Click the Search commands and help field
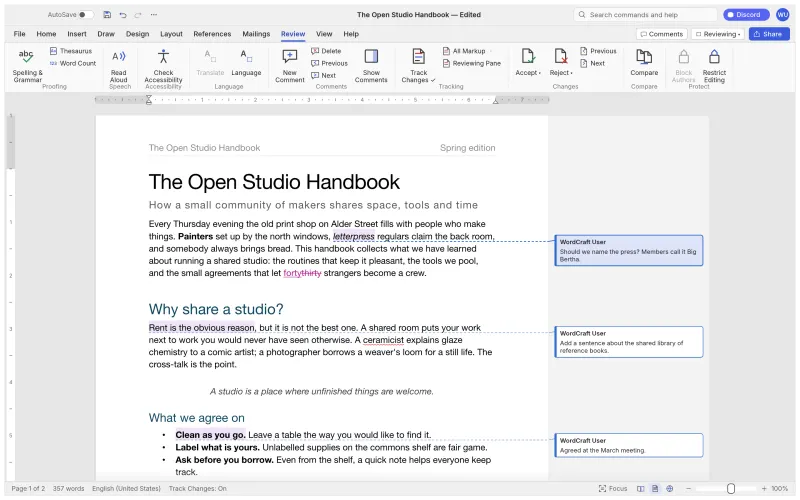 click(x=645, y=15)
